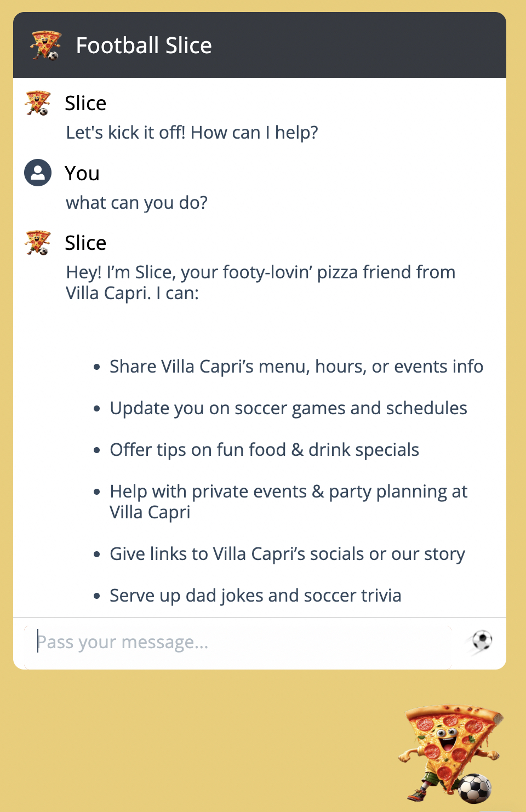
Task: Select the "Let's kick it off!" greeting message
Action: (192, 133)
